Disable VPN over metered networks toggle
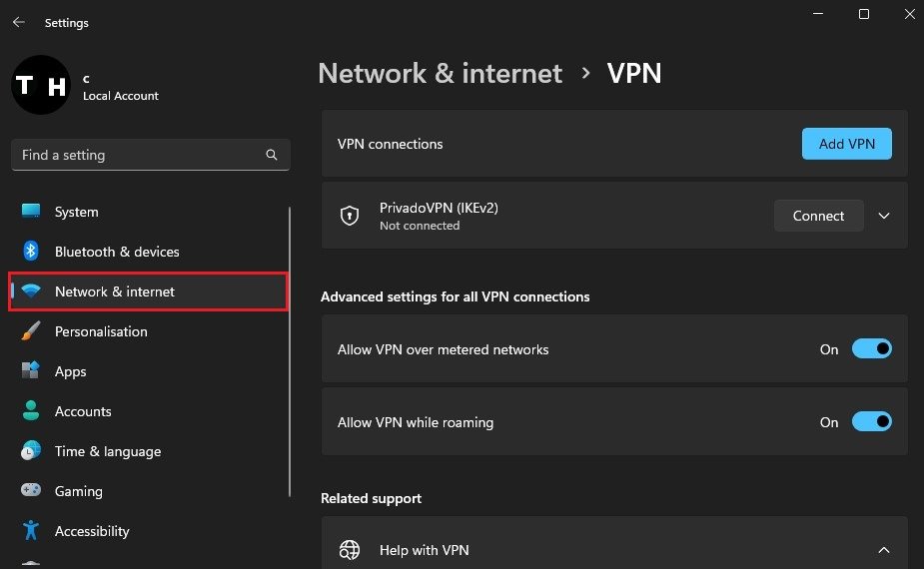 click(871, 349)
